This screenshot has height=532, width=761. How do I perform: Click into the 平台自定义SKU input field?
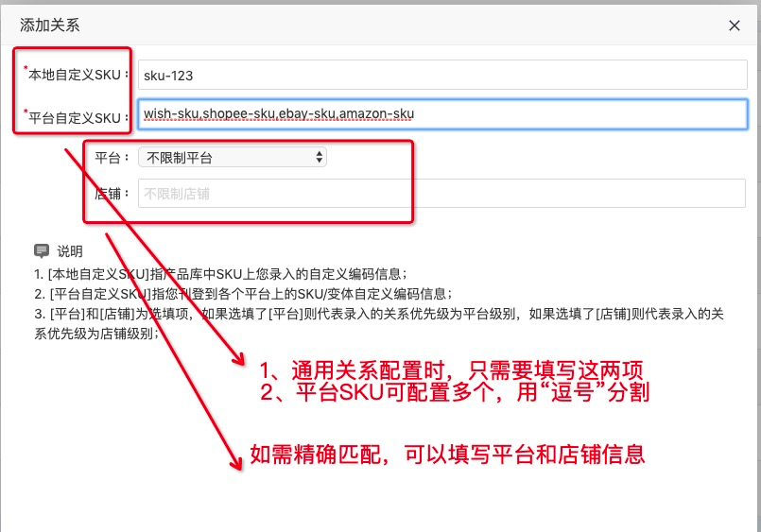tap(441, 114)
